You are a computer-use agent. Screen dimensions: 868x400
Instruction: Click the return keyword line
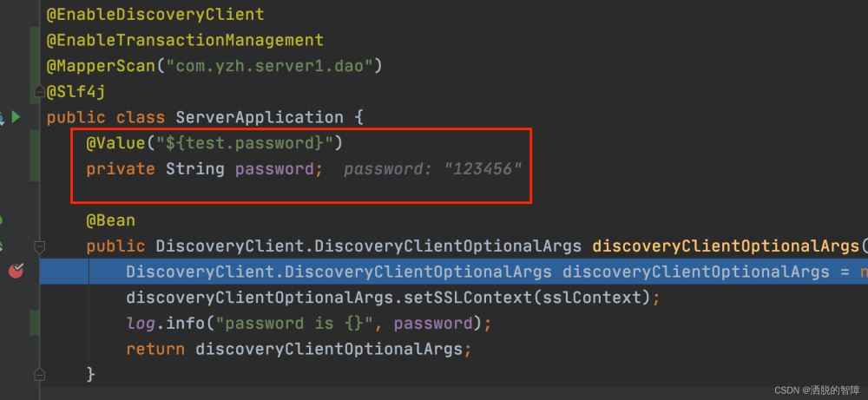point(299,349)
